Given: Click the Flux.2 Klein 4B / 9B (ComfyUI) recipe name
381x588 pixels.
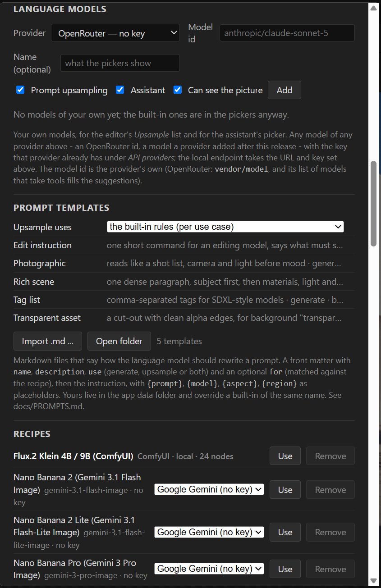Looking at the screenshot, I should tap(73, 456).
